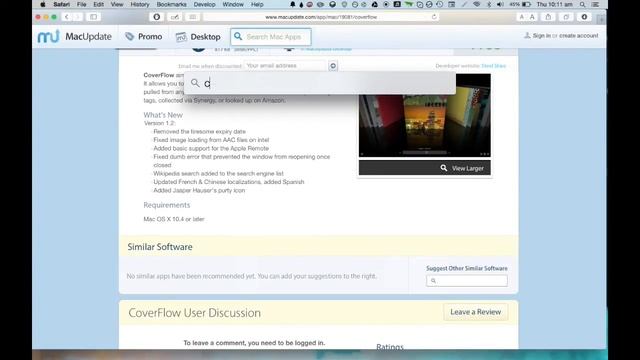Open the Edit menu

point(98,4)
